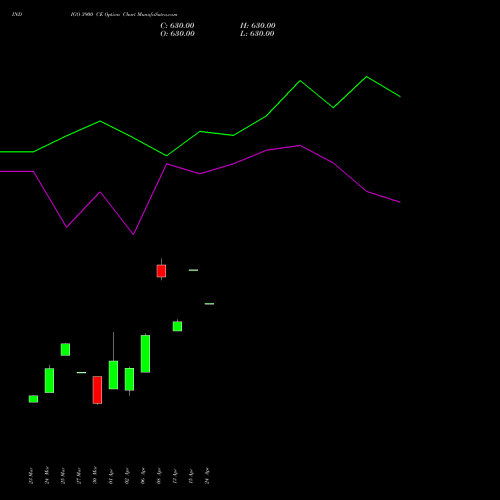Click the 01 Apr date label

(x=111, y=476)
